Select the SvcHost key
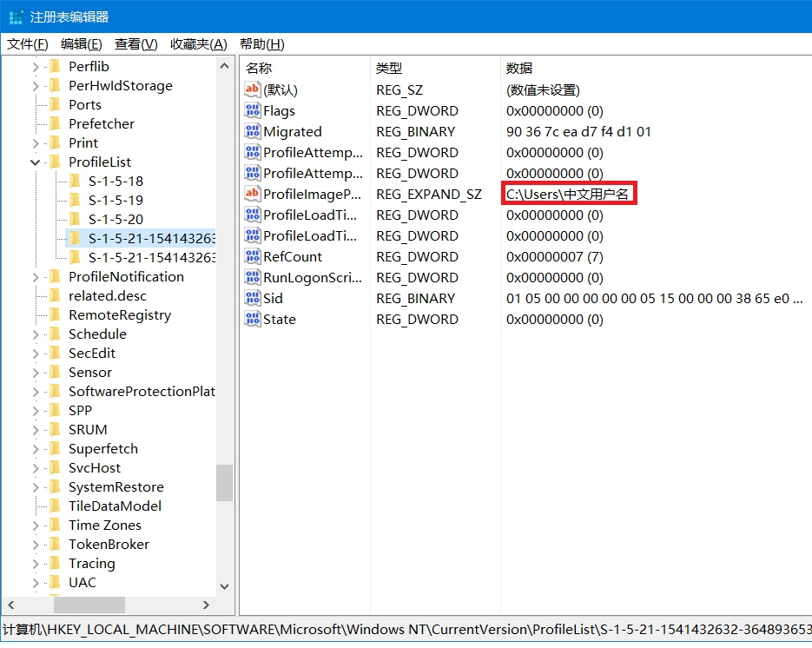The height and width of the screenshot is (648, 812). click(x=95, y=468)
